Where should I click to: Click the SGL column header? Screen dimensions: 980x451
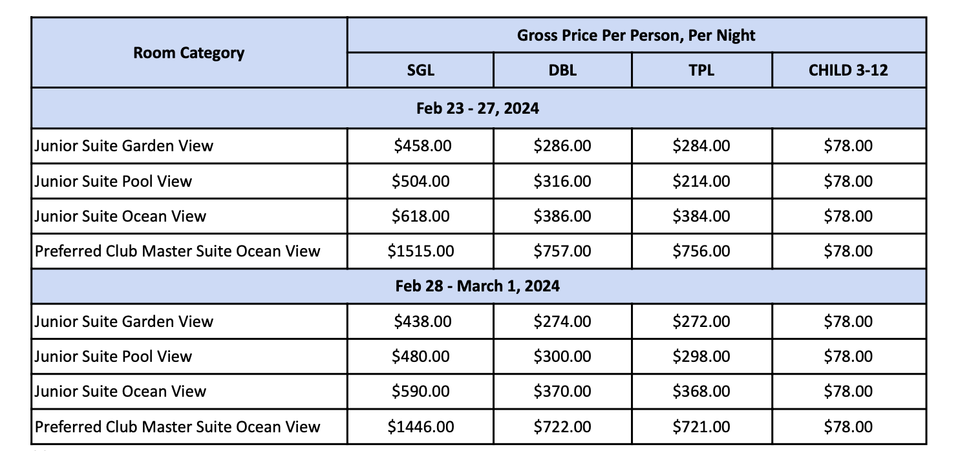pyautogui.click(x=420, y=70)
